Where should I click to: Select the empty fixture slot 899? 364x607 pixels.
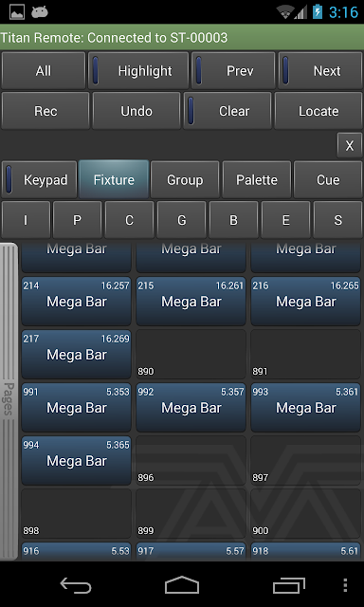(191, 513)
